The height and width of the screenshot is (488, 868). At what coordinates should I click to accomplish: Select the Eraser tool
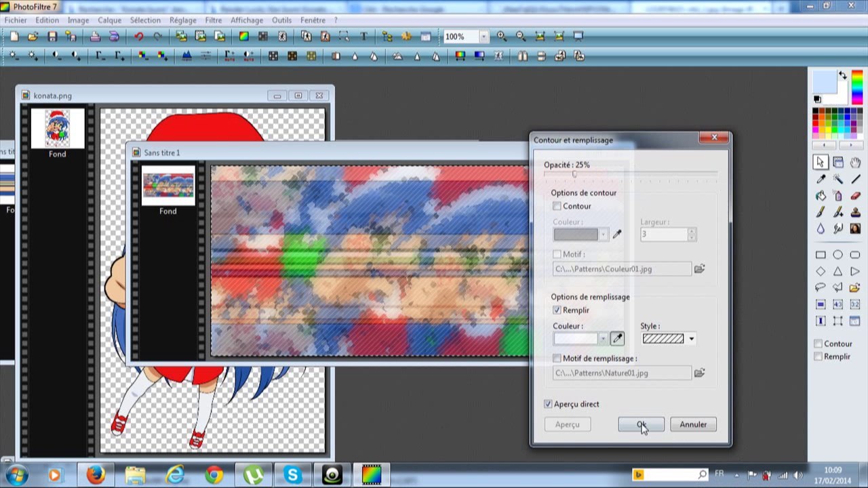tap(855, 196)
